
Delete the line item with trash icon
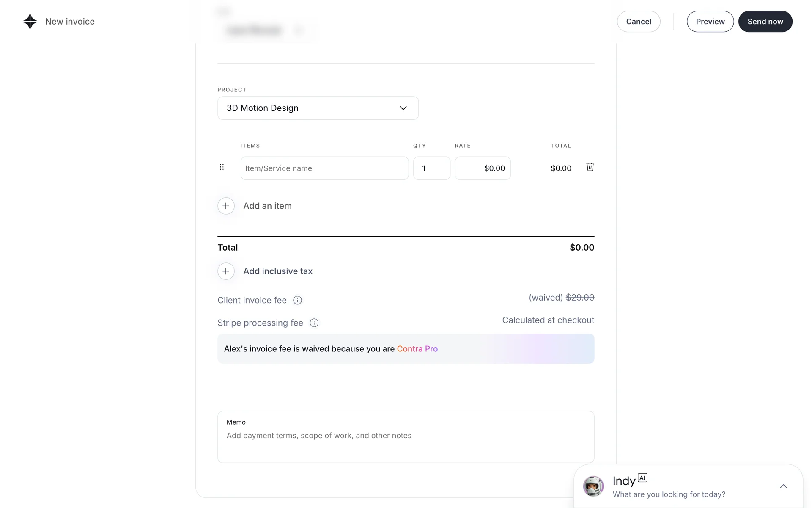click(590, 167)
